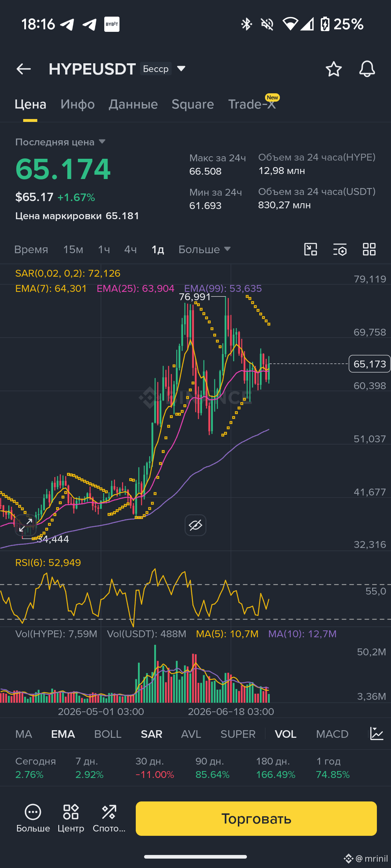Tap the Мин за 24ч value 61.693

coord(205,206)
